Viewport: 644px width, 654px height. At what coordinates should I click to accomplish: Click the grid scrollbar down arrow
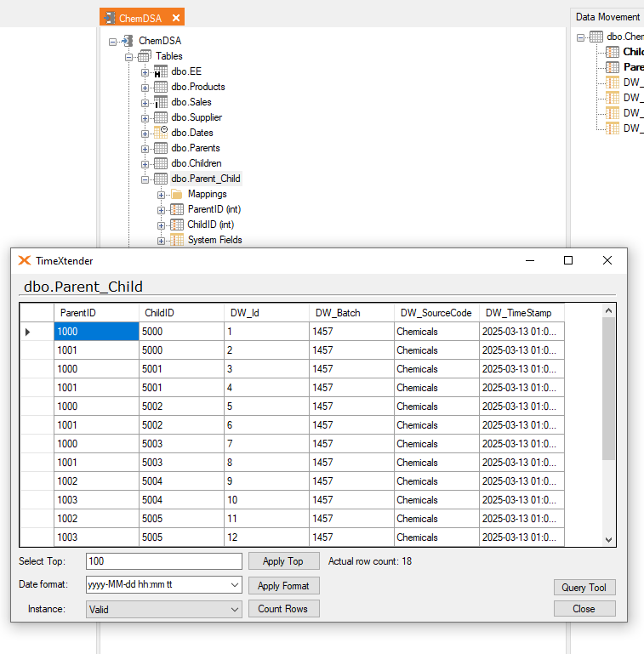coord(608,540)
